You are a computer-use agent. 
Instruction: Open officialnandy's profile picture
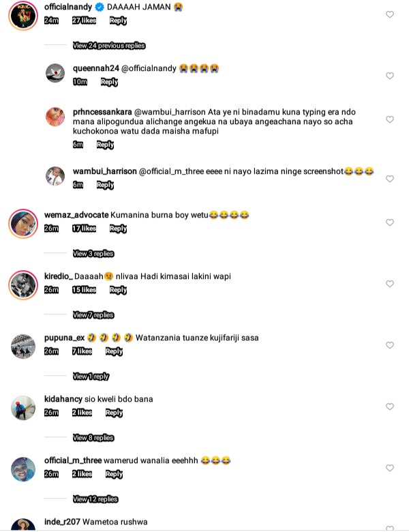(23, 16)
